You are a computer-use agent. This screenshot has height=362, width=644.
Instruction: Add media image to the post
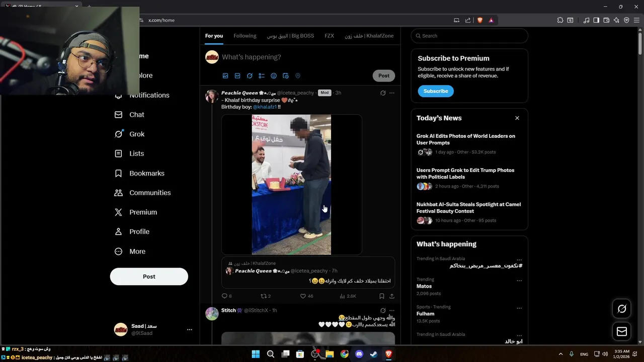tap(225, 76)
